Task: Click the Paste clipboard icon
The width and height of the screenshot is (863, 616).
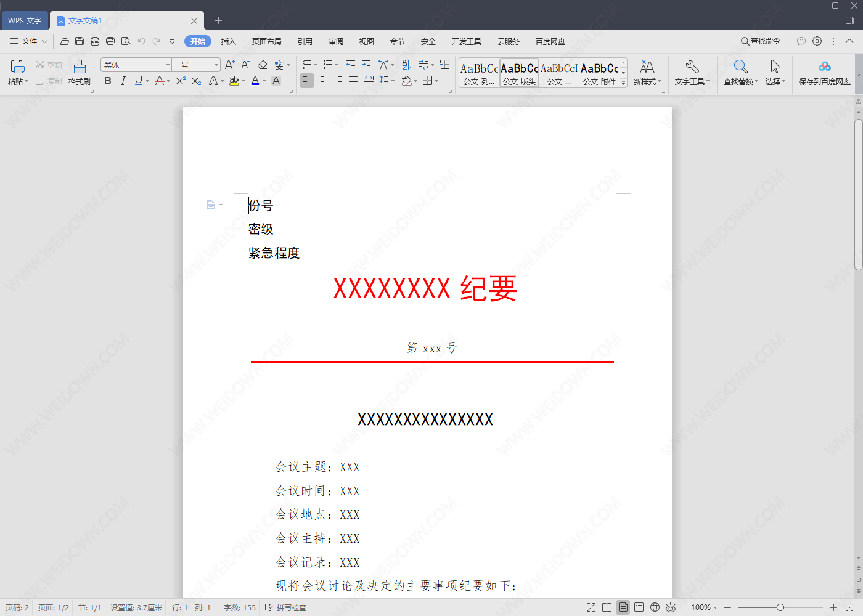Action: coord(17,67)
